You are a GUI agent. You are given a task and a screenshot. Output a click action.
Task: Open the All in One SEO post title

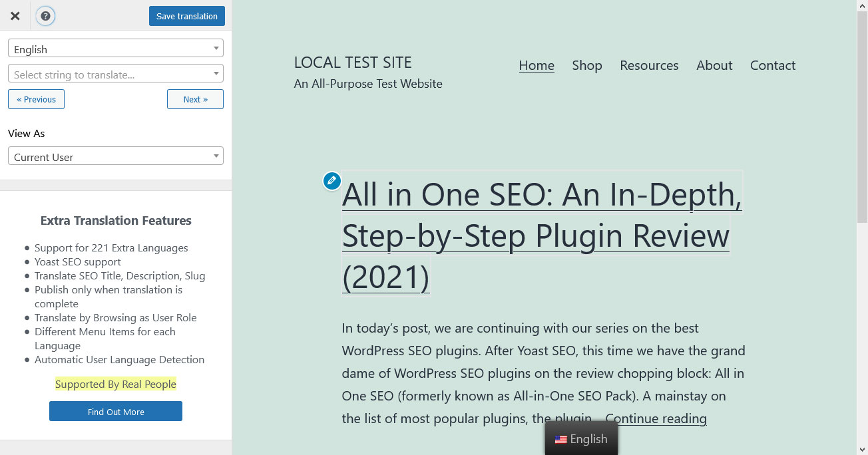[542, 235]
